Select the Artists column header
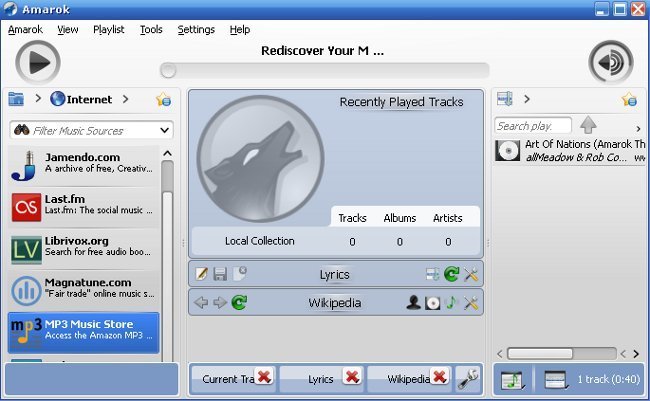Viewport: 650px width, 401px height. tap(448, 218)
